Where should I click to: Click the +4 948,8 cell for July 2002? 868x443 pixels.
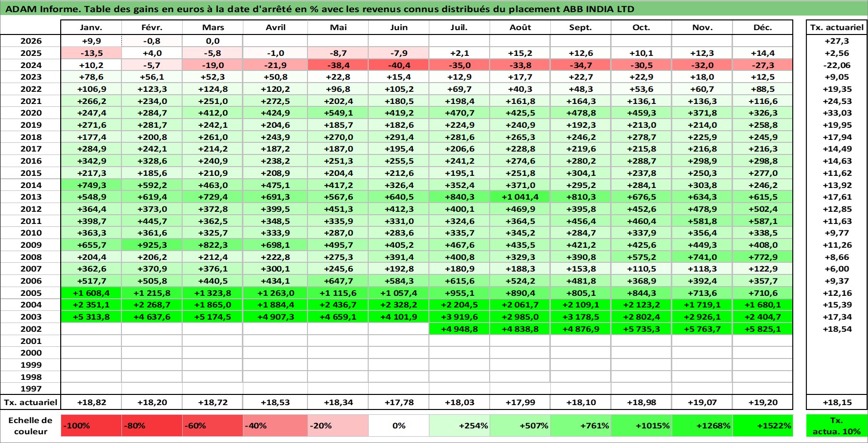460,329
